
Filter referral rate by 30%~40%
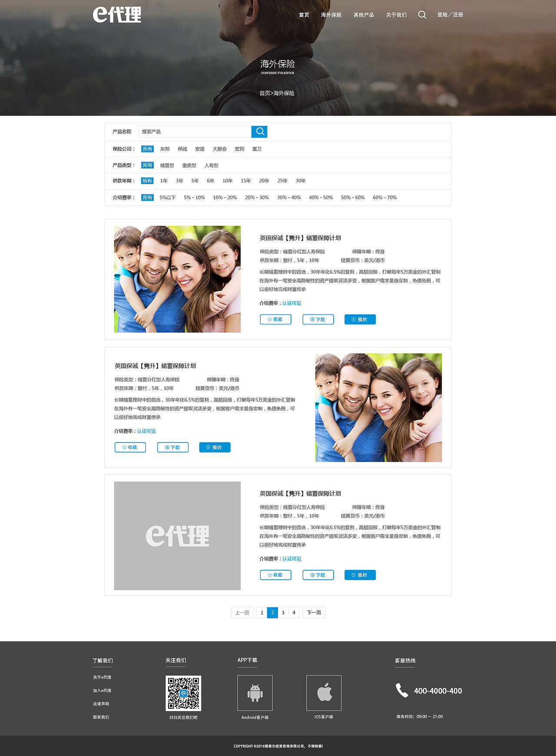pyautogui.click(x=289, y=198)
